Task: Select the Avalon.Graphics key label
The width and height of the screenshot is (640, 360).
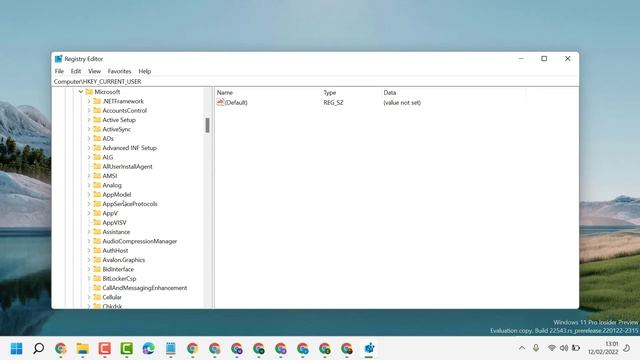Action: pos(124,260)
